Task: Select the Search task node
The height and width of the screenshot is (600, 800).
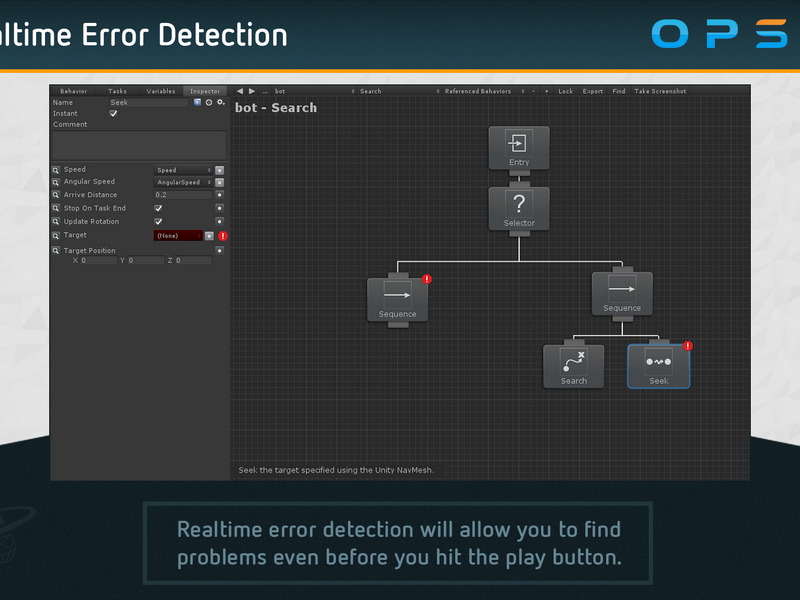Action: 573,366
